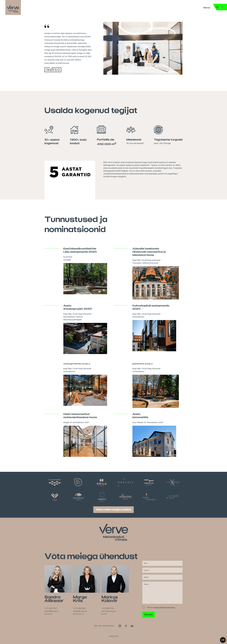Image resolution: width=227 pixels, height=644 pixels.
Task: Click Markus Külaviir's portrait photo
Action: tap(115, 579)
